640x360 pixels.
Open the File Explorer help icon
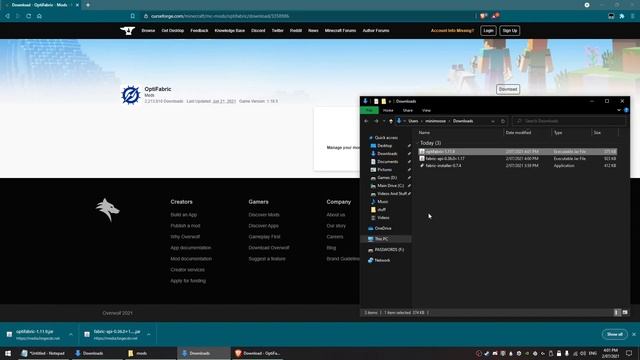[626, 110]
